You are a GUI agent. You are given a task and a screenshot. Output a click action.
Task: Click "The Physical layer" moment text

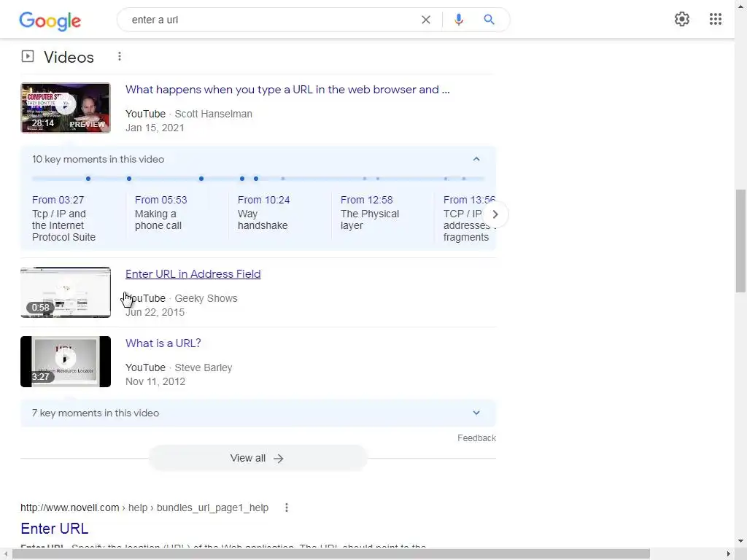[x=370, y=220]
